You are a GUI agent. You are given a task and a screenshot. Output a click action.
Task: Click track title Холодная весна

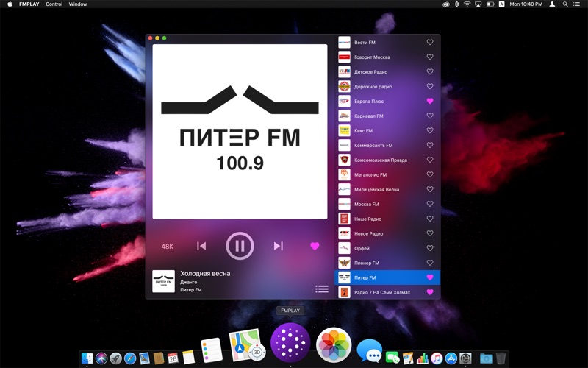point(205,273)
